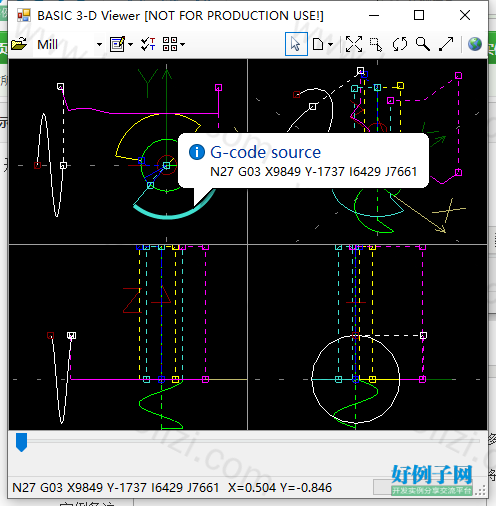Select the magnifier zoom tool

[x=423, y=44]
